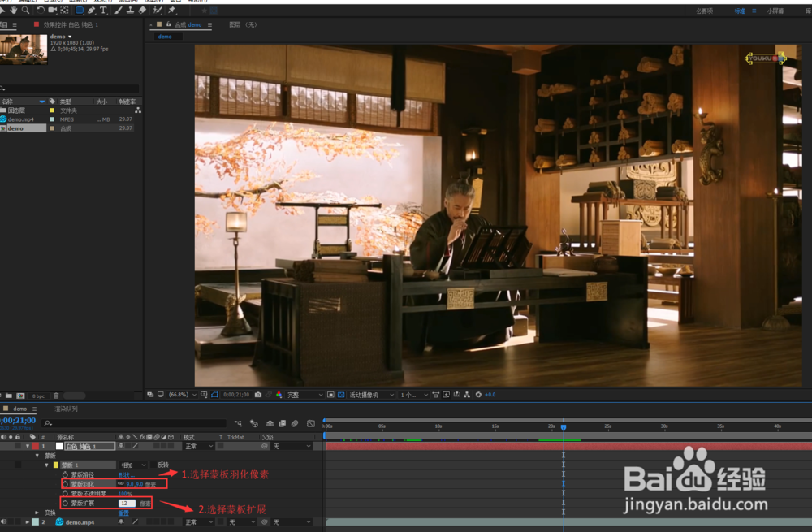Toggle the motion blur icon in timeline header
The image size is (812, 532).
[x=295, y=423]
